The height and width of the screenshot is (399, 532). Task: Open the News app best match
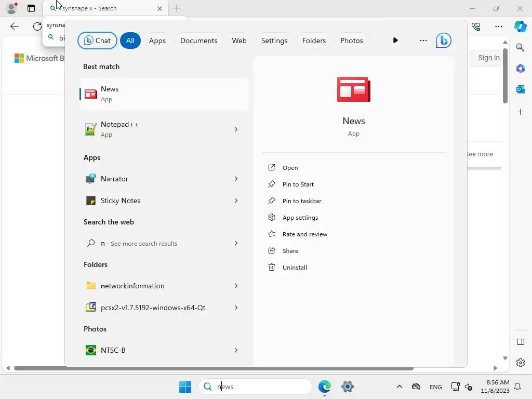pos(164,94)
